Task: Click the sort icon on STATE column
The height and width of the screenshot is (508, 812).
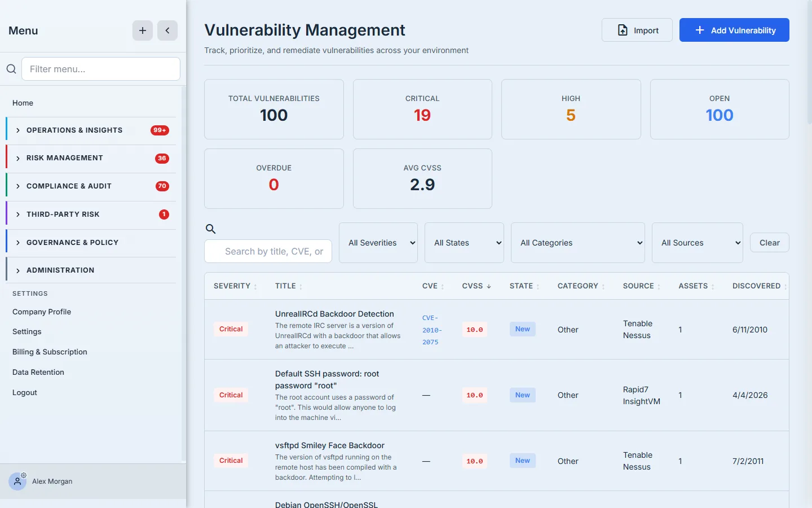Action: pyautogui.click(x=538, y=287)
